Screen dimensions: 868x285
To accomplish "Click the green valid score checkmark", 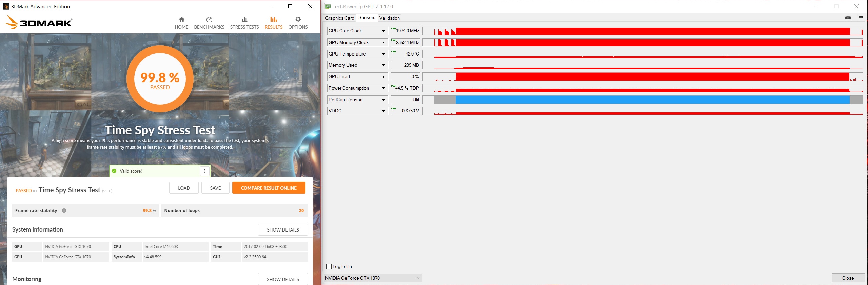I will point(114,171).
